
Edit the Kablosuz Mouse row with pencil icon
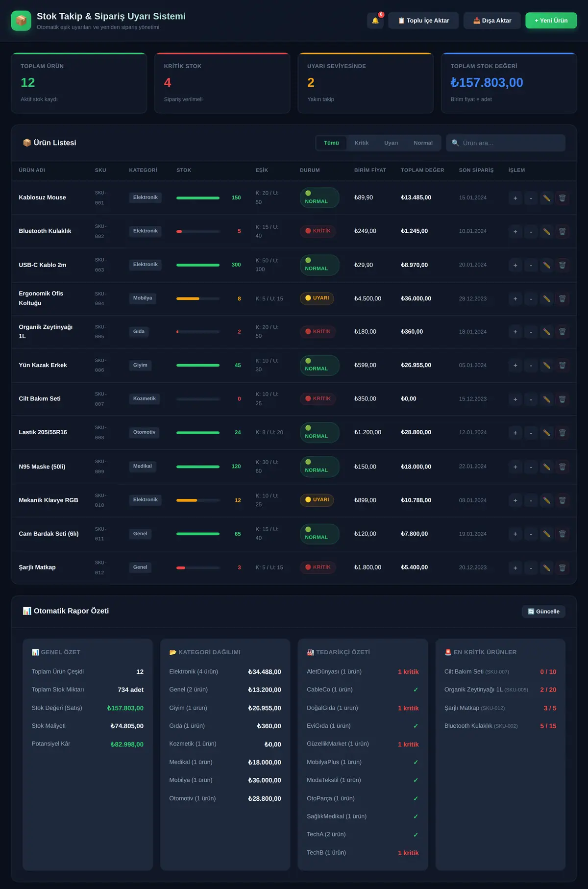click(546, 198)
